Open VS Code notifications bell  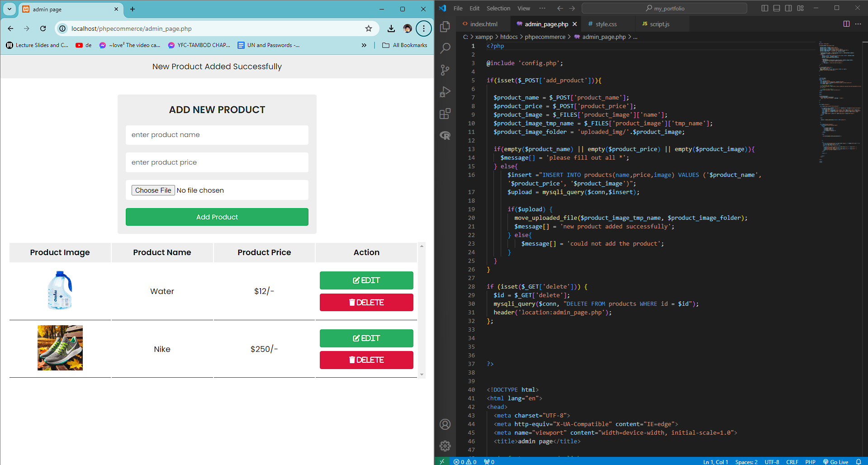pos(859,461)
